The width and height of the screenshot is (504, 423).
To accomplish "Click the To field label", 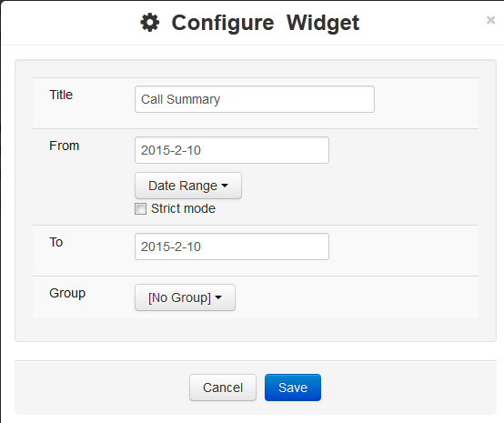I will pyautogui.click(x=55, y=242).
